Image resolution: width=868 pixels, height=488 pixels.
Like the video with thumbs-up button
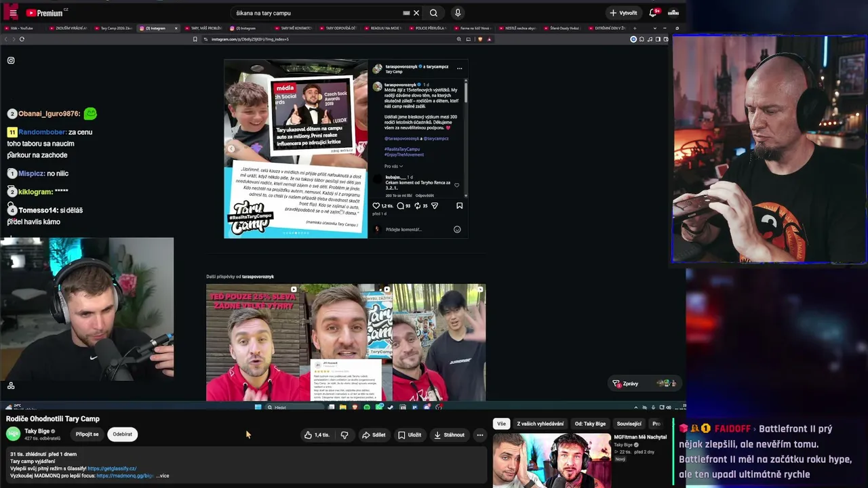pyautogui.click(x=317, y=435)
